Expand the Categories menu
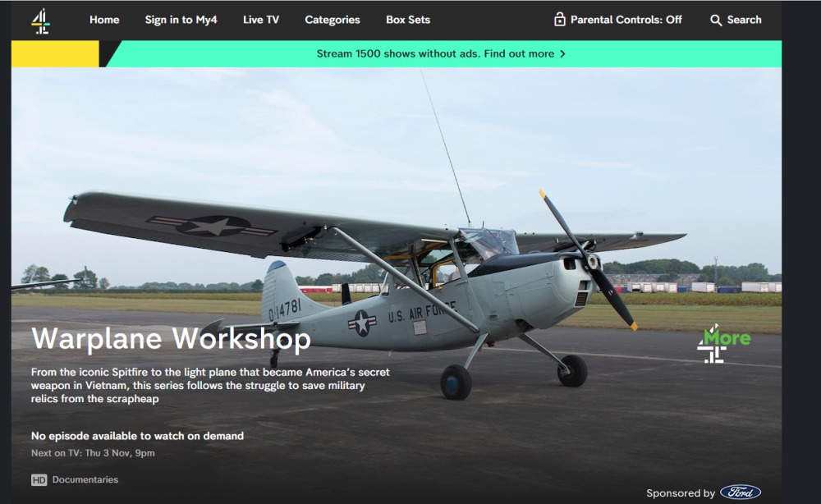 [x=332, y=20]
